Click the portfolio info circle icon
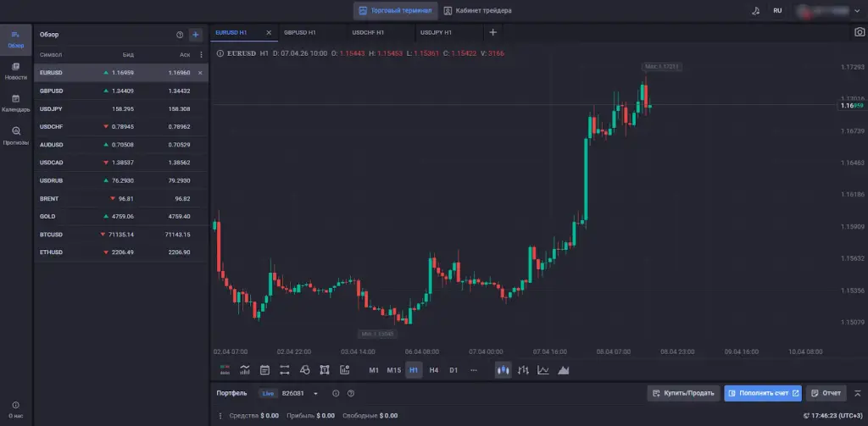Image resolution: width=868 pixels, height=426 pixels. tap(336, 393)
